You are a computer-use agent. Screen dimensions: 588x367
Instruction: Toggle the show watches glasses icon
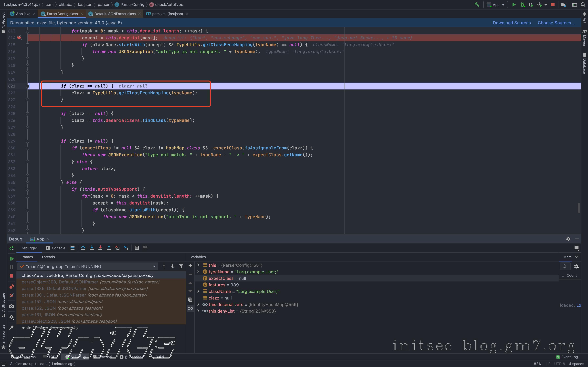(190, 309)
